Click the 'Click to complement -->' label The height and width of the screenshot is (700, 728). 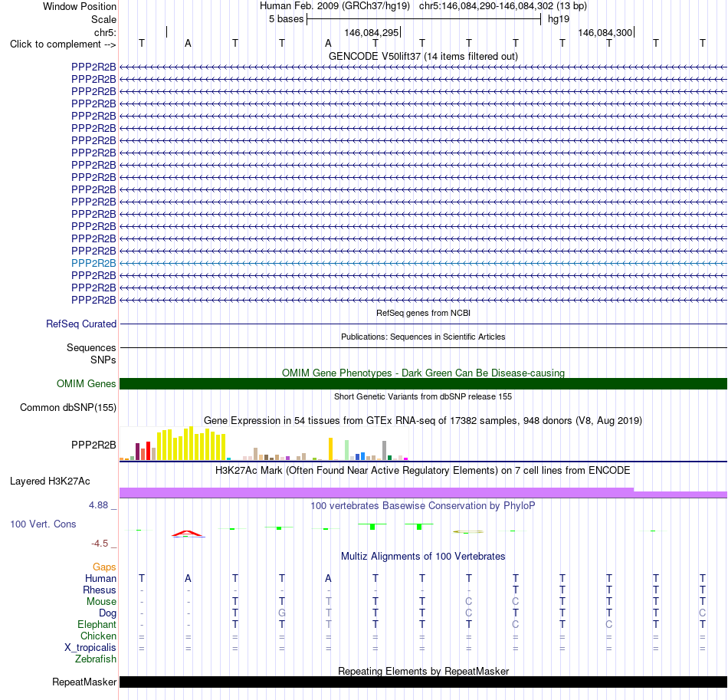pyautogui.click(x=63, y=44)
